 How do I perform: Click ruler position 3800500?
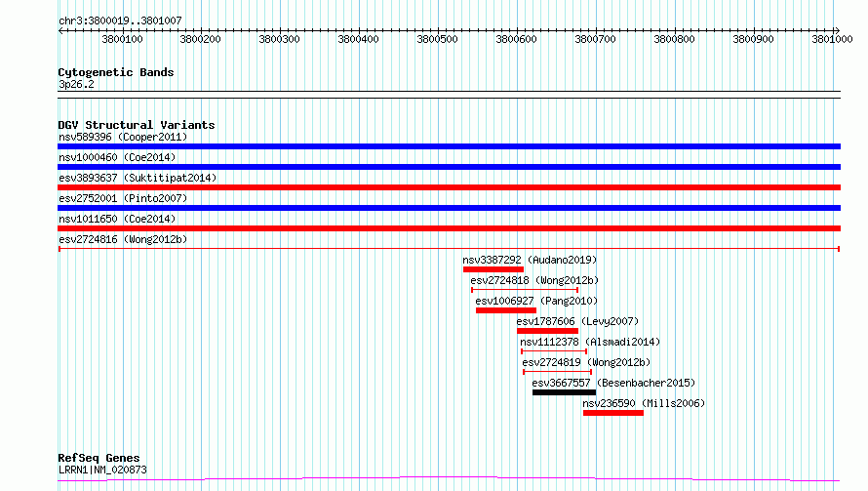[437, 39]
